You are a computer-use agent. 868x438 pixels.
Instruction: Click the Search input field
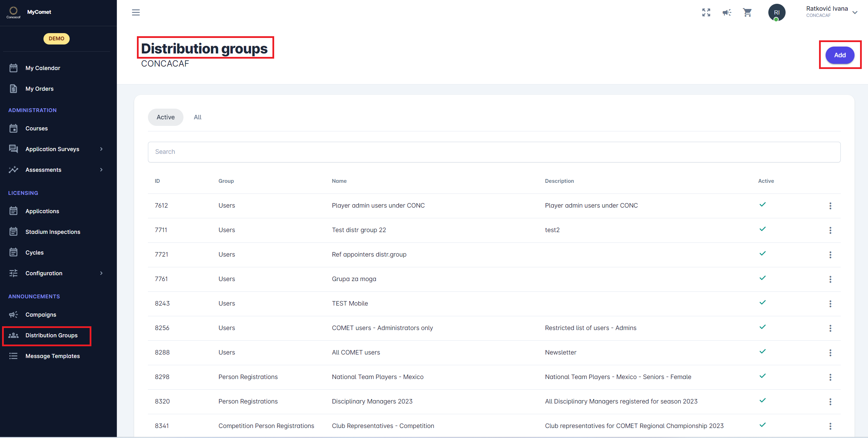(494, 152)
